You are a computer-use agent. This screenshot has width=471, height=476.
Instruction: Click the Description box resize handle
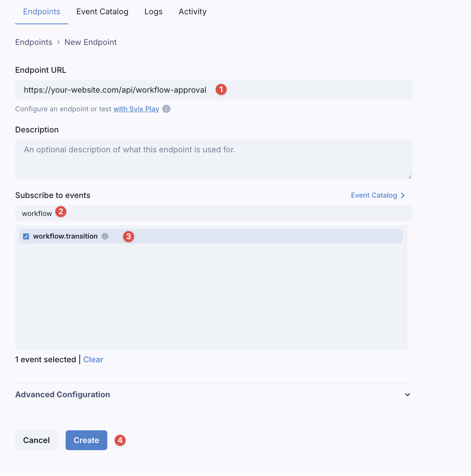tap(409, 176)
